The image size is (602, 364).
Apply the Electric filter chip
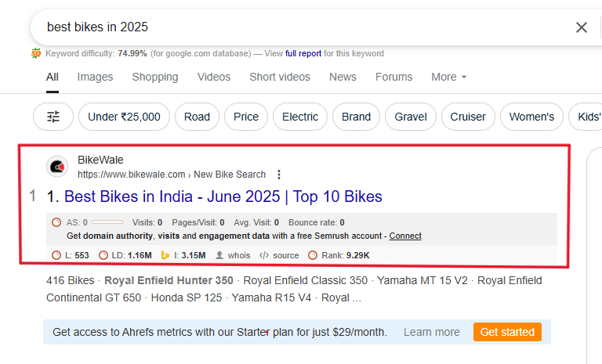(300, 117)
